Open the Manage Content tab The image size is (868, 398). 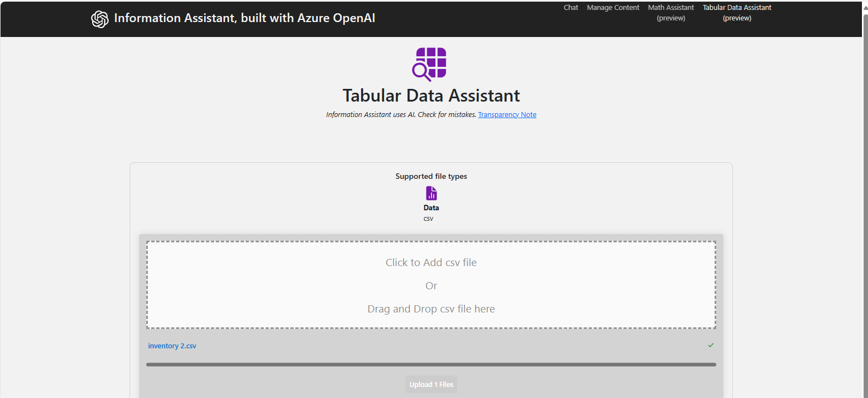click(613, 8)
